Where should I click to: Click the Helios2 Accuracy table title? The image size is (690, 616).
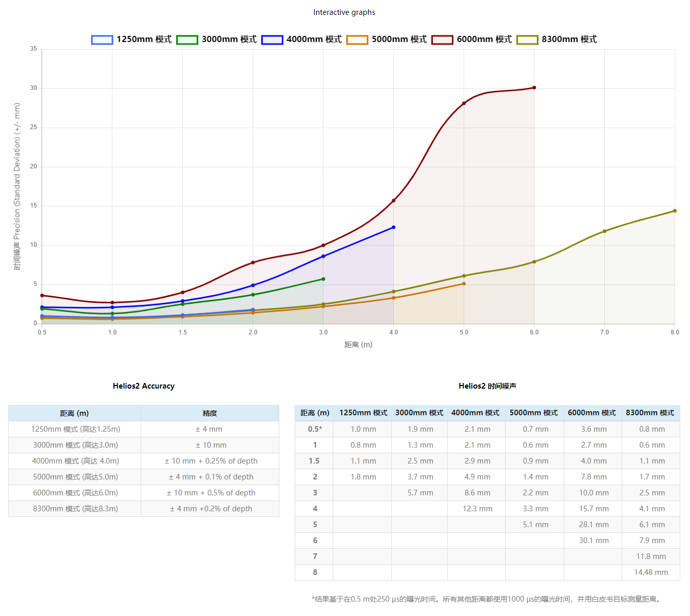pos(144,386)
